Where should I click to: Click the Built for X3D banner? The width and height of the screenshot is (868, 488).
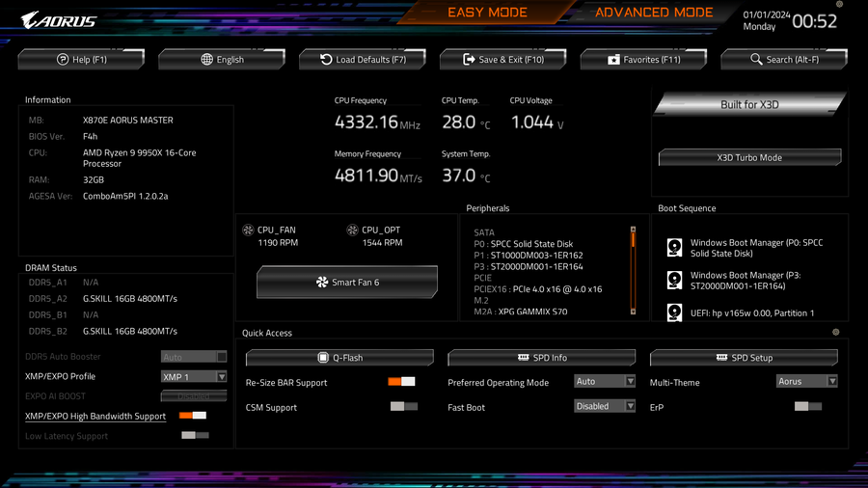(749, 104)
